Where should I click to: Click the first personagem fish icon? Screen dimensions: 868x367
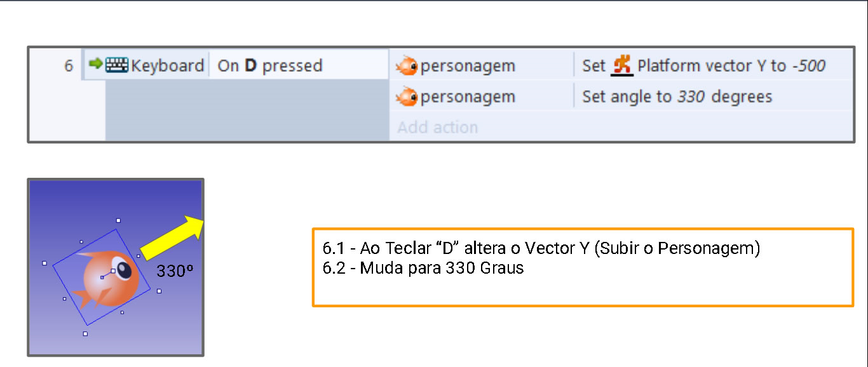tap(407, 65)
